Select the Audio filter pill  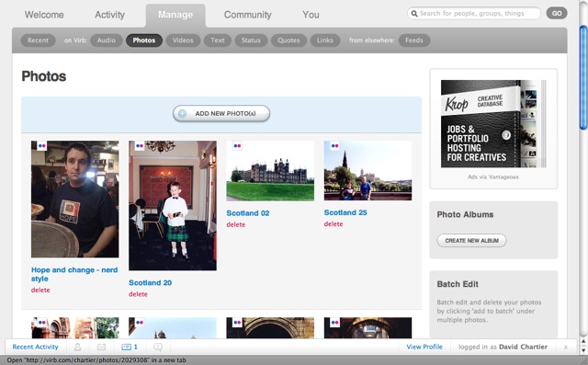(107, 40)
